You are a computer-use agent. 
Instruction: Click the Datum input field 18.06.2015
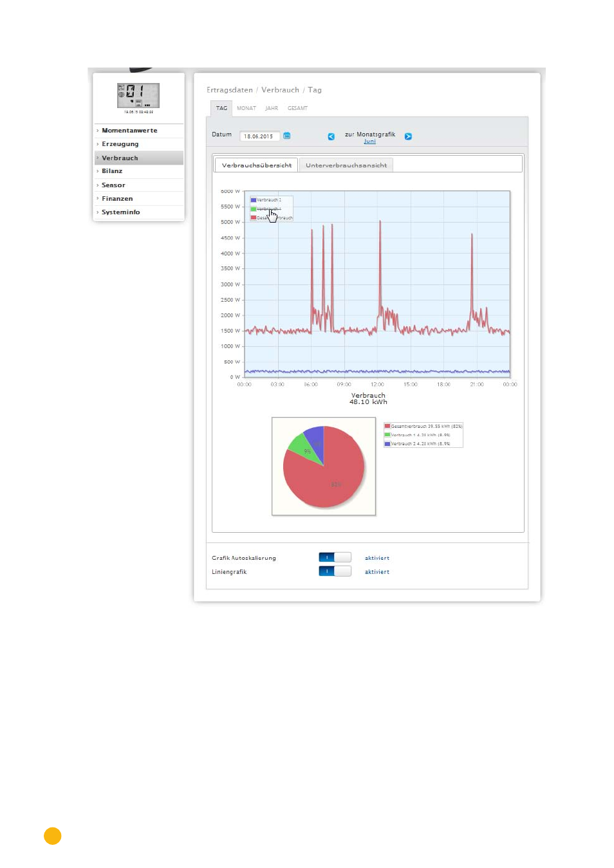(259, 136)
